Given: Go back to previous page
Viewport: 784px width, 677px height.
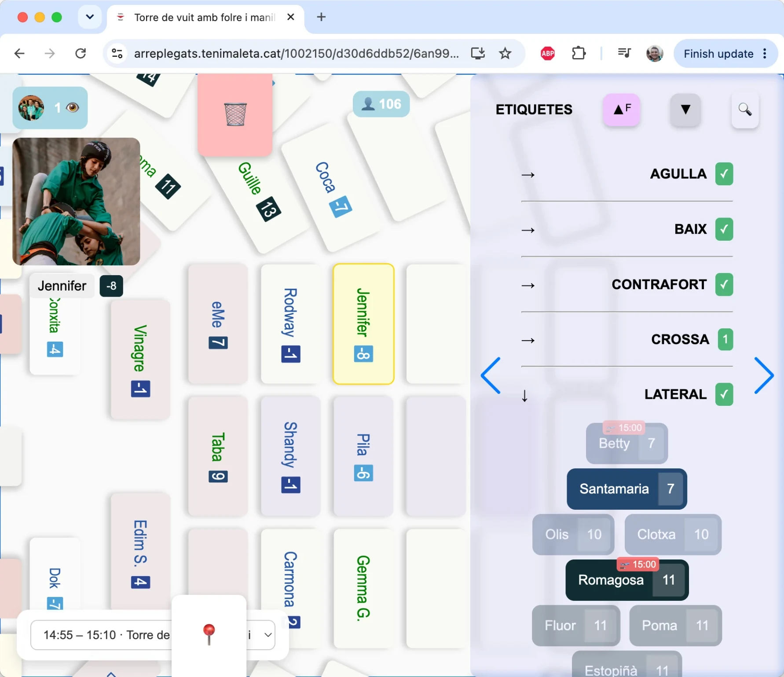Looking at the screenshot, I should click(19, 54).
